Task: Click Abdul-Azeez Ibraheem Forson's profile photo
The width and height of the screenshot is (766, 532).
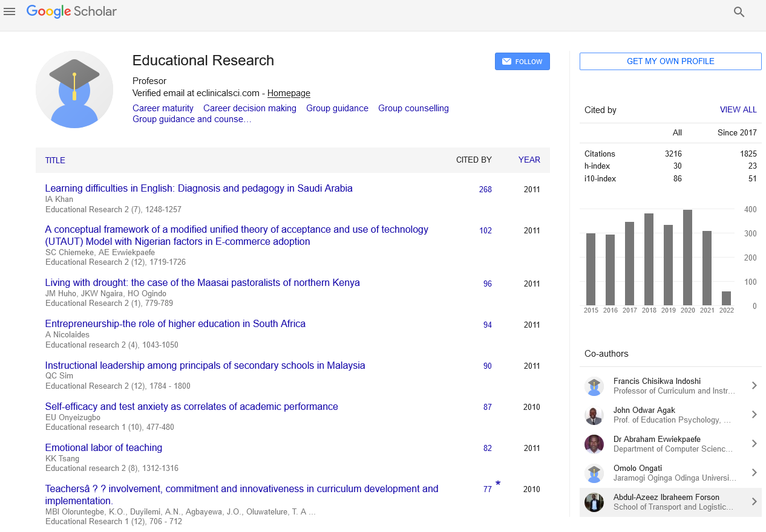Action: point(594,502)
